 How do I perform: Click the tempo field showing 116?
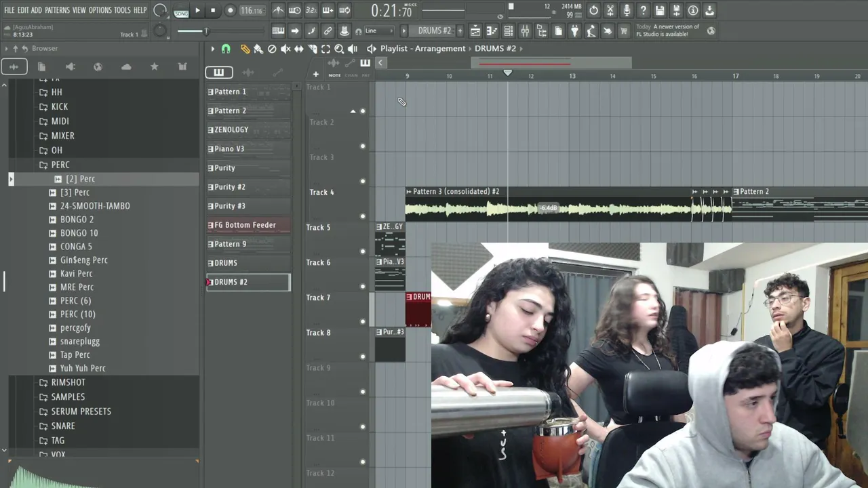coord(252,10)
